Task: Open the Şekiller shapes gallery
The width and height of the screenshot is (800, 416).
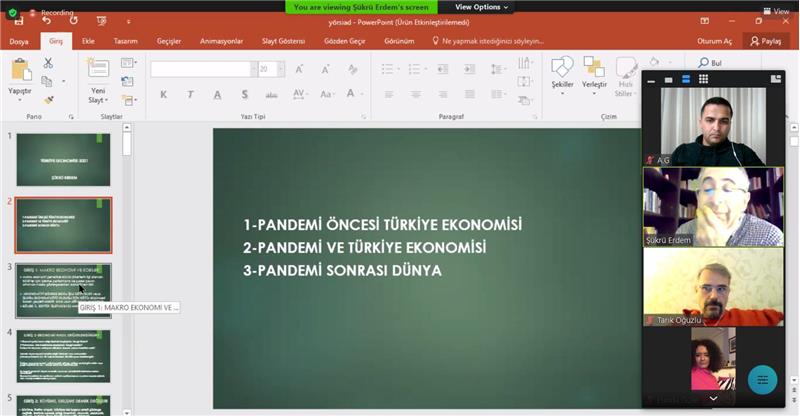Action: (562, 72)
